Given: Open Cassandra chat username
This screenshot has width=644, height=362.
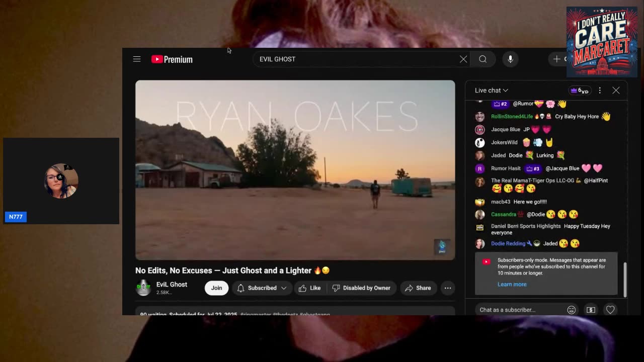Looking at the screenshot, I should [x=504, y=215].
